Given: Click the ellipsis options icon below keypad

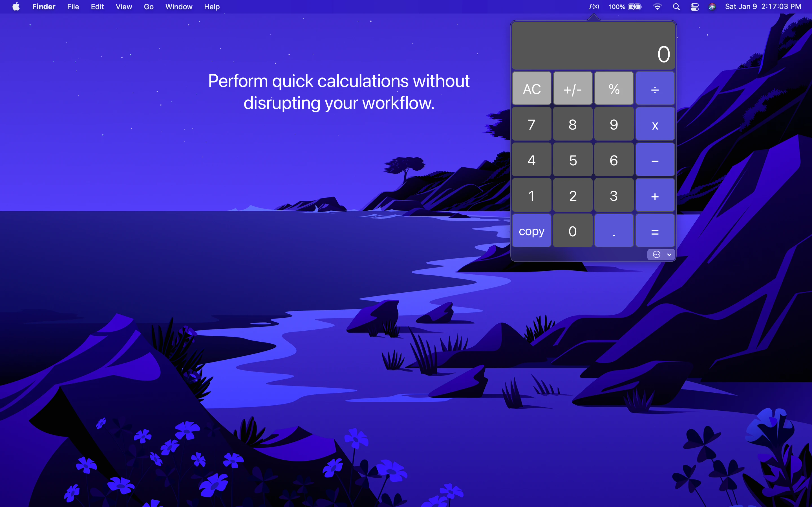Looking at the screenshot, I should click(x=656, y=255).
